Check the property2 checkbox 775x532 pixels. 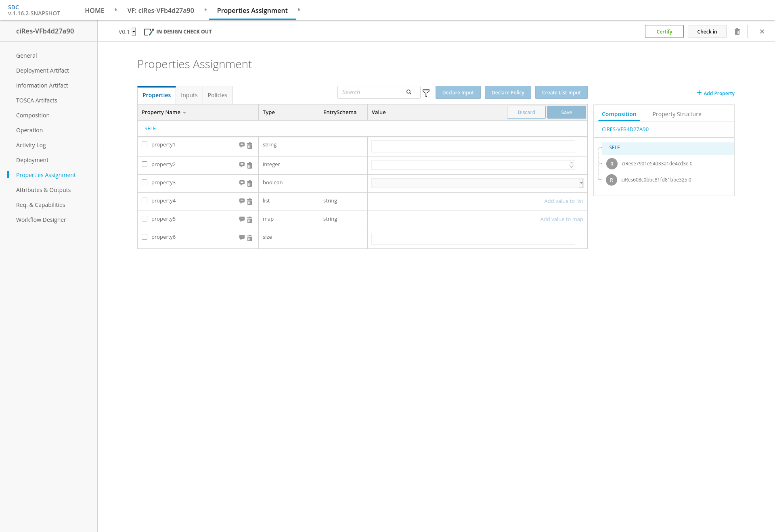[145, 164]
